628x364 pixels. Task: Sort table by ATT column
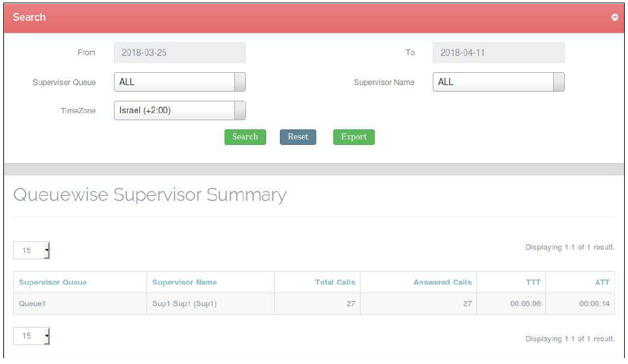pos(601,282)
